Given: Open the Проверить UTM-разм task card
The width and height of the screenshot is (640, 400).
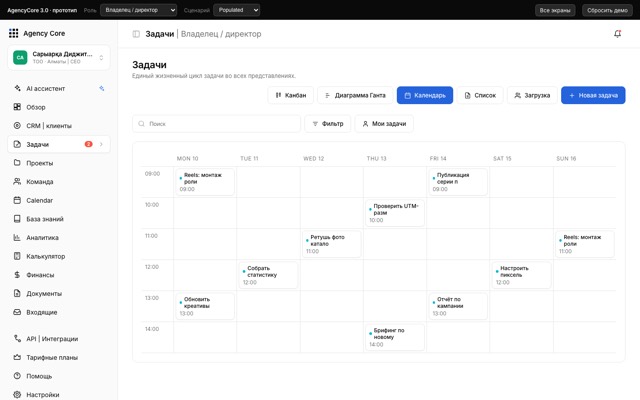Looking at the screenshot, I should (x=395, y=213).
